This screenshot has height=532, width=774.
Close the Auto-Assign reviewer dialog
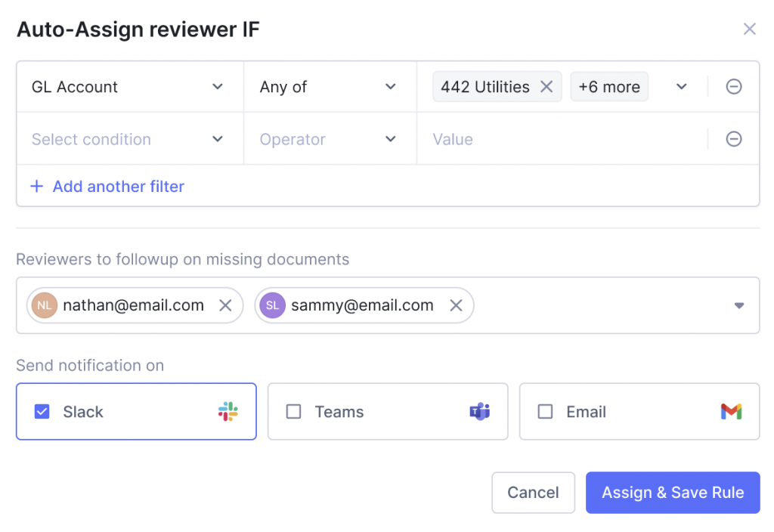pos(749,29)
